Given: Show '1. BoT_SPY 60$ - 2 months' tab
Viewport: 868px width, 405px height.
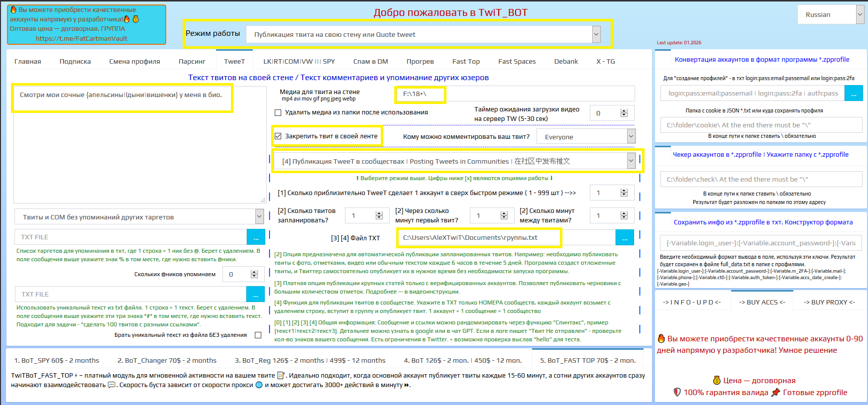Looking at the screenshot, I should point(57,360).
